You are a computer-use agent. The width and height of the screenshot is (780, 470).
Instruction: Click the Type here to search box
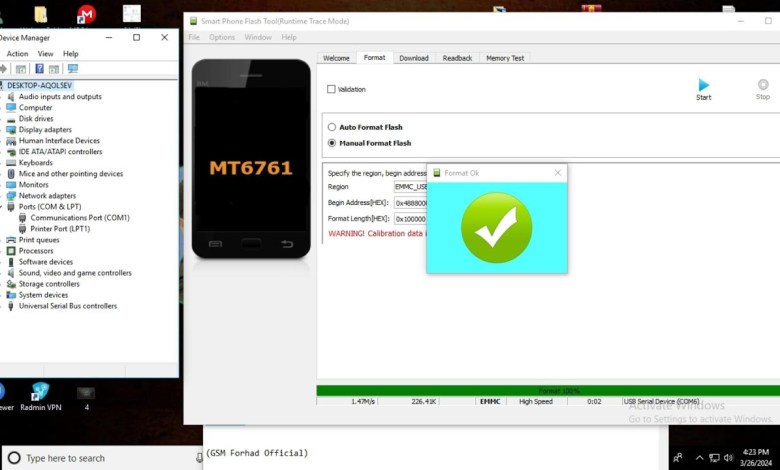(100, 458)
